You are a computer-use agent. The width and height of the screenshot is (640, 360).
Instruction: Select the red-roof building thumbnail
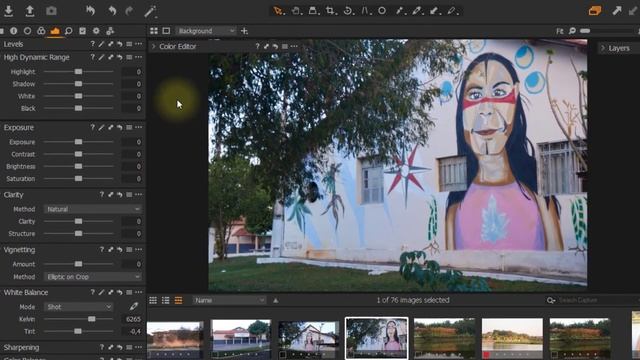click(x=241, y=338)
